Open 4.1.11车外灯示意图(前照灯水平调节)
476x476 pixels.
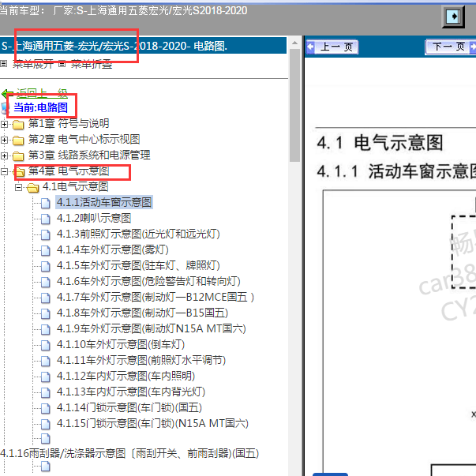point(141,360)
